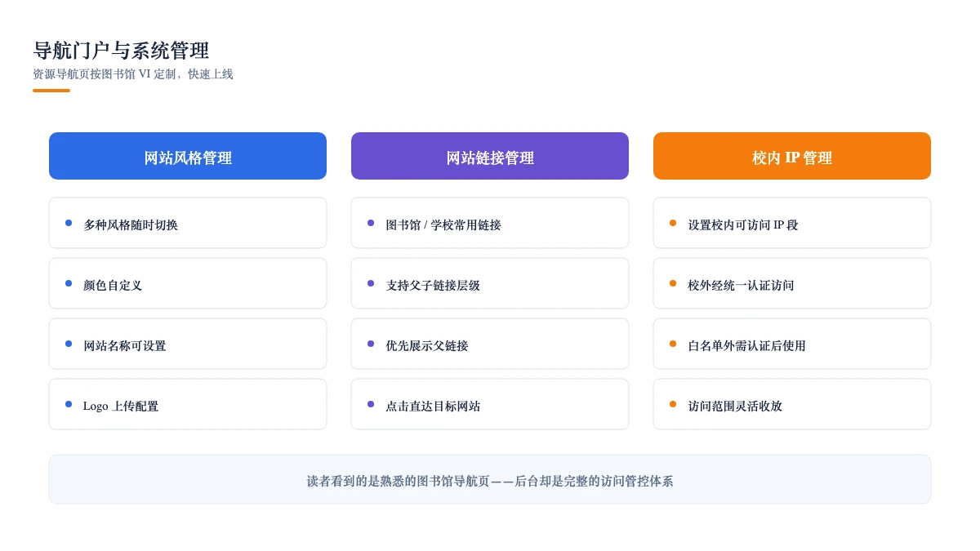Viewport: 980px width, 551px height.
Task: Select the 网站名称可设置 card
Action: tap(188, 344)
